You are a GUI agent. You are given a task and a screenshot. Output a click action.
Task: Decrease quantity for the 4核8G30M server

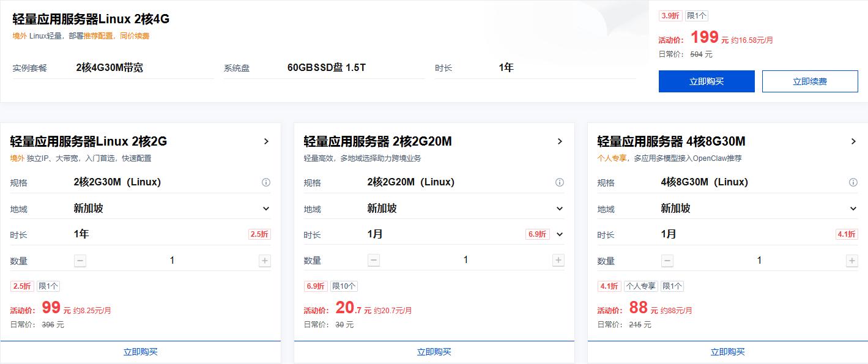click(667, 261)
